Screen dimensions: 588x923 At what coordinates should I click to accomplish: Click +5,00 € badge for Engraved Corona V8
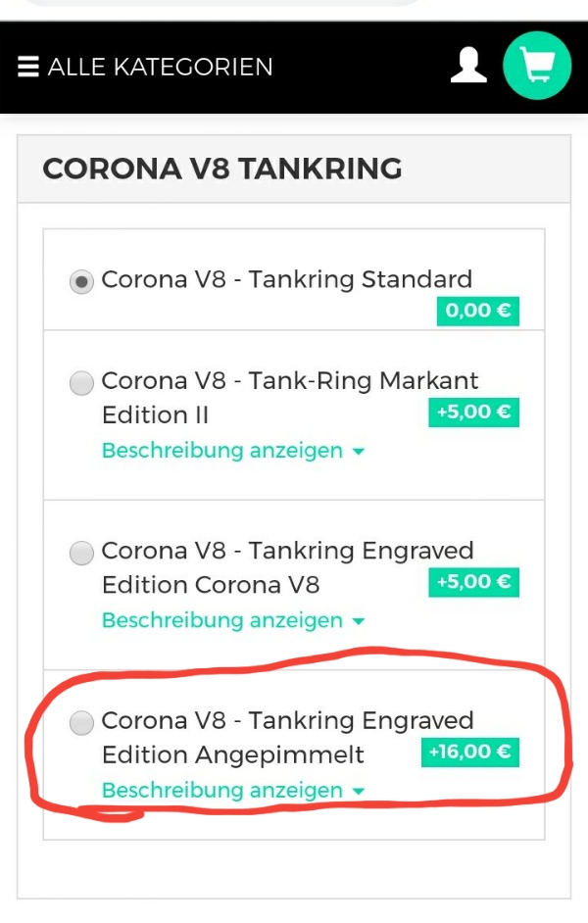(473, 582)
